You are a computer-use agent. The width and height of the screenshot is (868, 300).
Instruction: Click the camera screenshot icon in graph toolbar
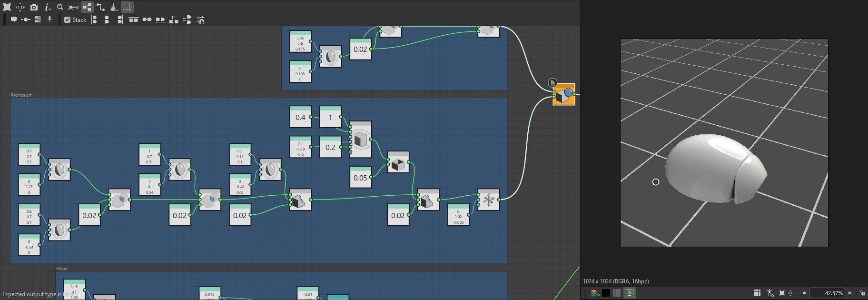pyautogui.click(x=34, y=7)
